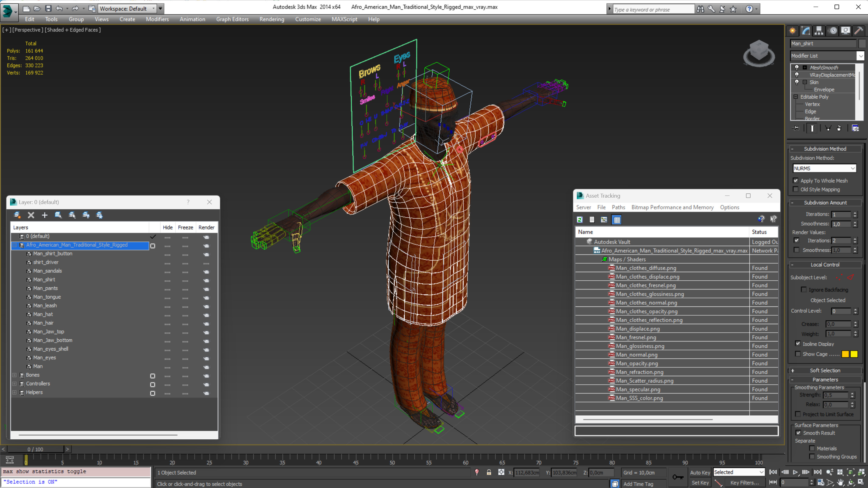Open the Modifier List dropdown
Screen dimensions: 868x488
coord(827,56)
